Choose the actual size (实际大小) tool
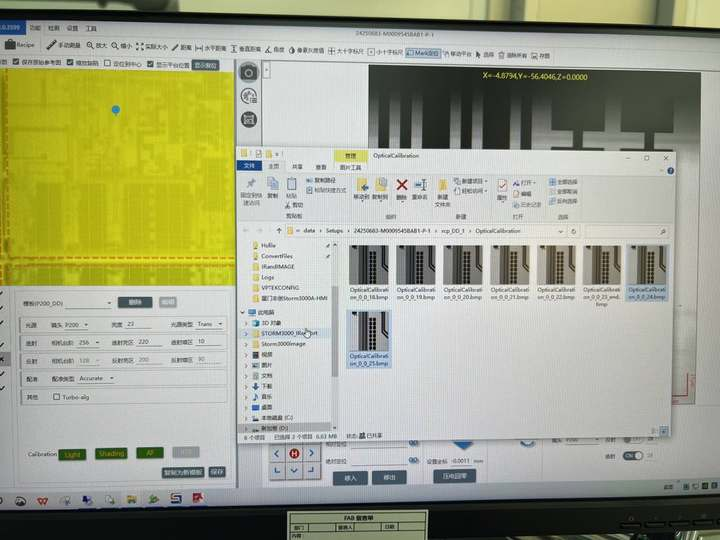Viewport: 720px width, 540px height. coord(152,46)
